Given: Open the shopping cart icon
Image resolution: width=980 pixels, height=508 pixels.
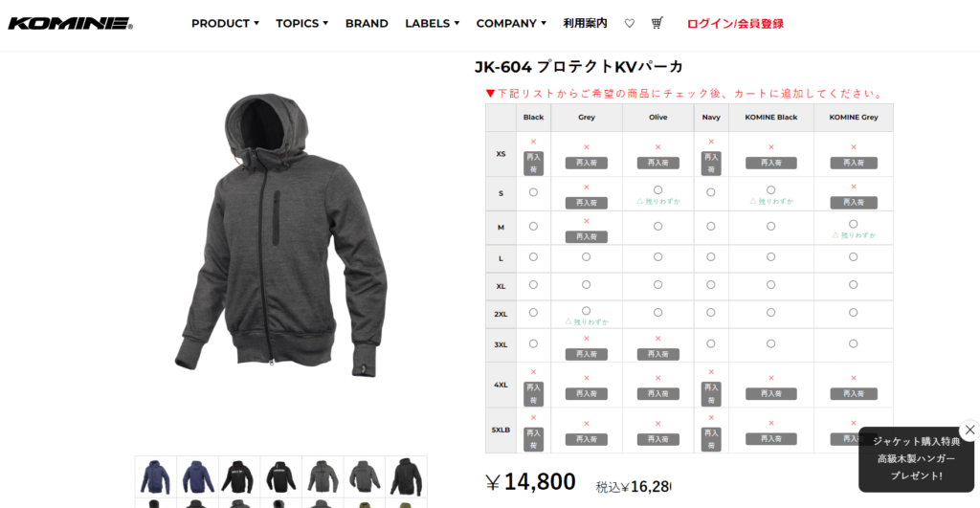Looking at the screenshot, I should [x=657, y=23].
